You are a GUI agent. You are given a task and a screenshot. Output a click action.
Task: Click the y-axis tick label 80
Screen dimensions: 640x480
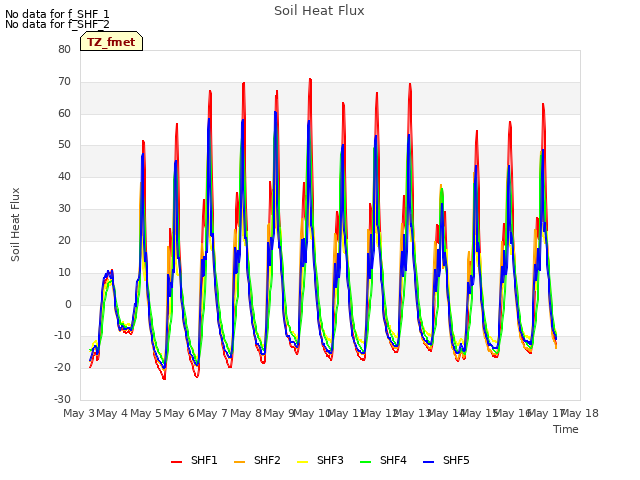click(x=64, y=49)
